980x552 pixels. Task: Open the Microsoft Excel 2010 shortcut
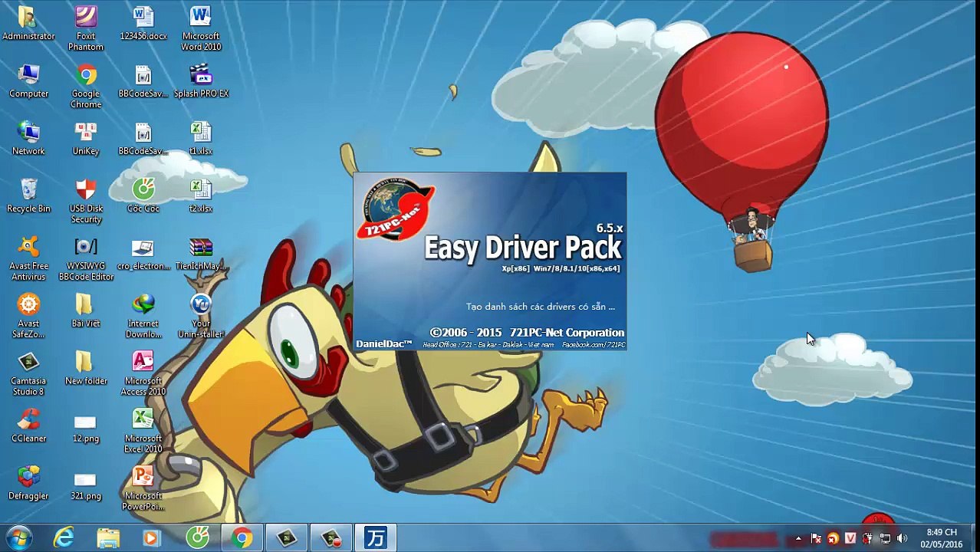point(143,431)
